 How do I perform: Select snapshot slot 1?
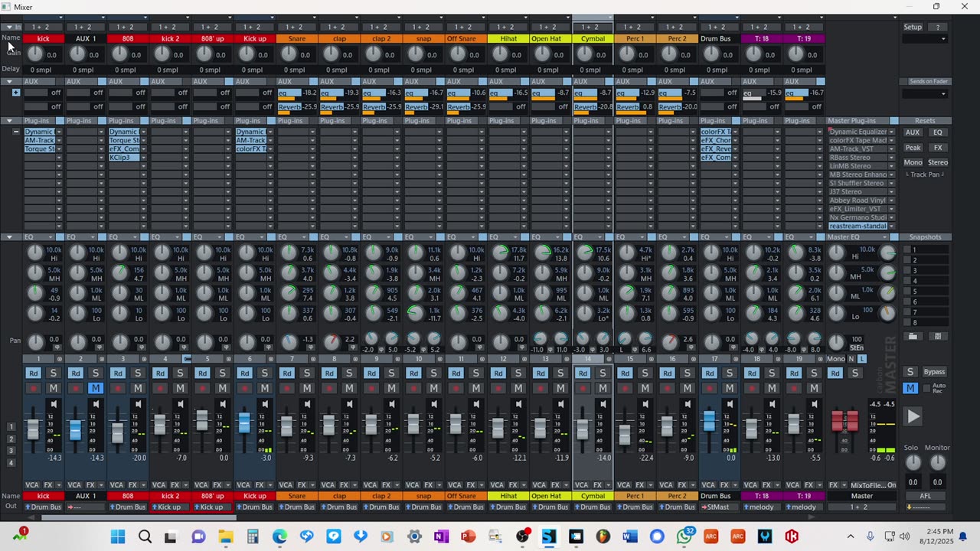coord(926,249)
